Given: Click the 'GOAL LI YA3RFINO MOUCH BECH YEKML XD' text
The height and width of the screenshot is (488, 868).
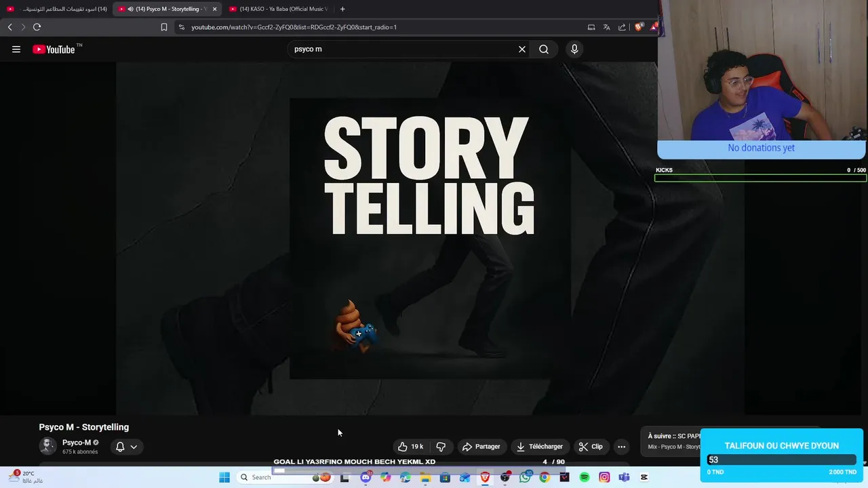Looking at the screenshot, I should tap(355, 462).
